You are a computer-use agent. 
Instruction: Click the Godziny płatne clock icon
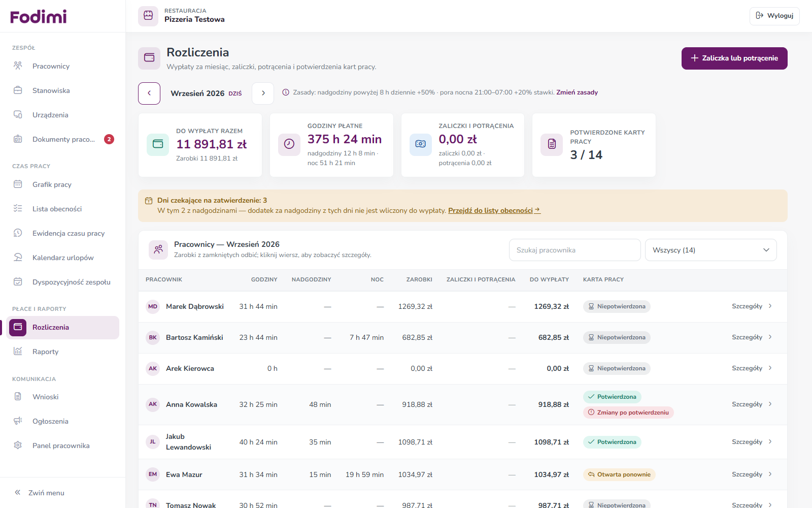[289, 144]
